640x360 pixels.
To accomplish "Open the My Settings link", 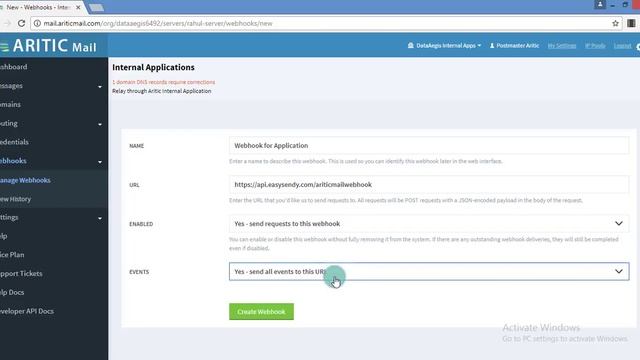I will 562,45.
